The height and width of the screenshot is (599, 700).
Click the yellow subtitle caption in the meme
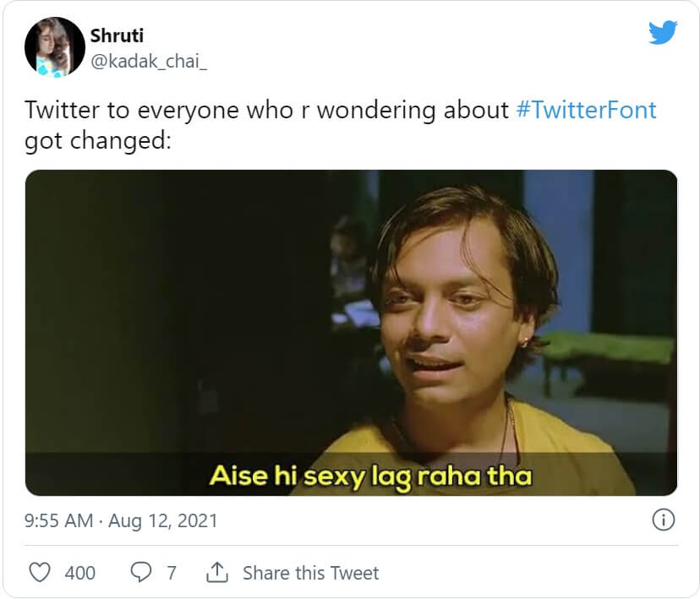(370, 476)
